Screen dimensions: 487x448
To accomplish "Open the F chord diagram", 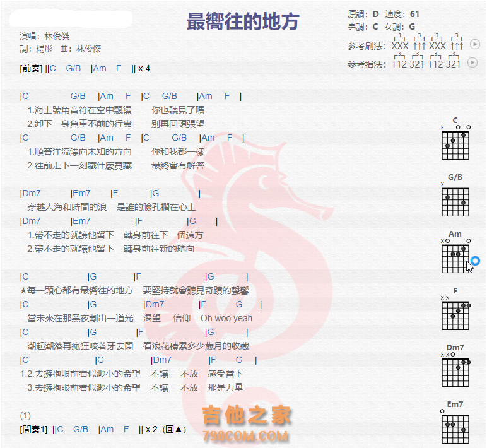I will coord(455,309).
